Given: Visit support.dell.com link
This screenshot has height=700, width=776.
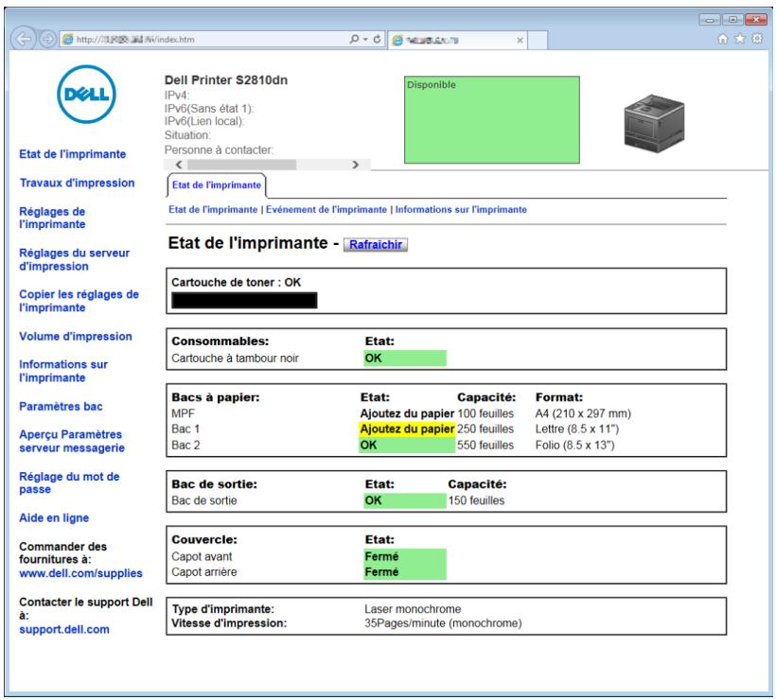Looking at the screenshot, I should point(64,630).
